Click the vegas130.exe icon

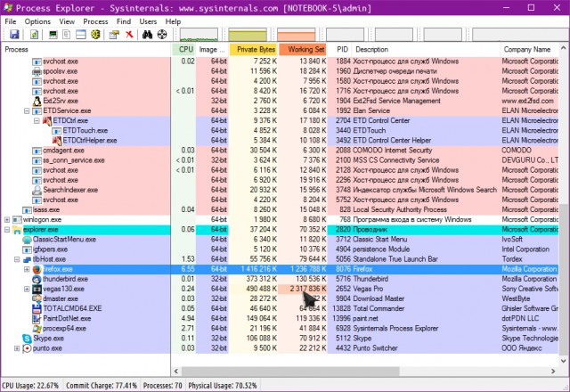37,289
